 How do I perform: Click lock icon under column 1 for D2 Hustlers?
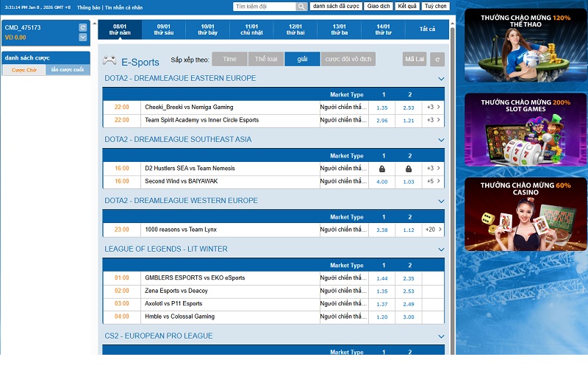pos(381,169)
